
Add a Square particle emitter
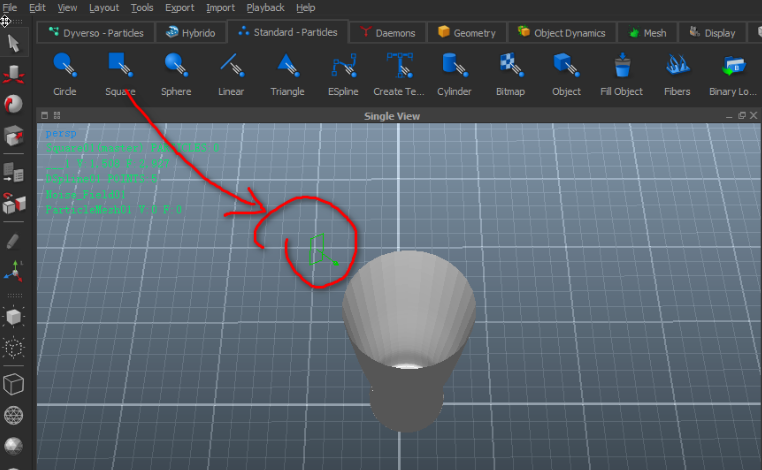[120, 67]
